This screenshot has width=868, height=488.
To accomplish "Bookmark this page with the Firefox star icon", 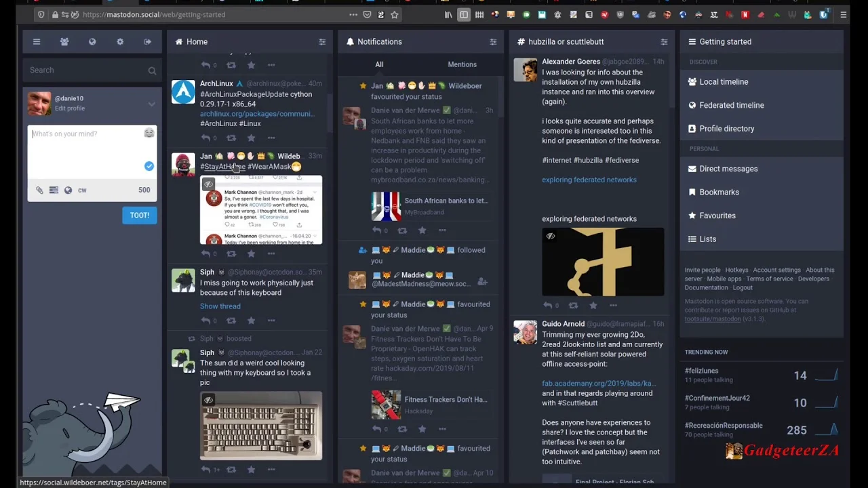I will pos(394,14).
